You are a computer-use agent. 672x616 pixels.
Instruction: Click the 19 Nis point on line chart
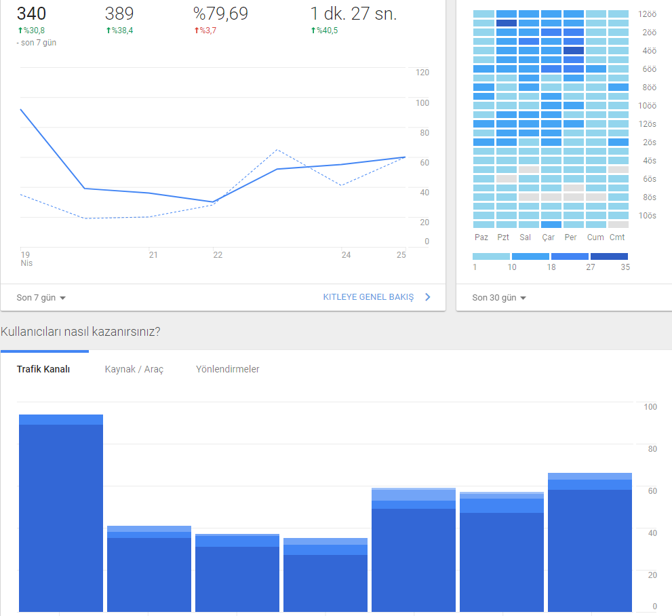20,110
